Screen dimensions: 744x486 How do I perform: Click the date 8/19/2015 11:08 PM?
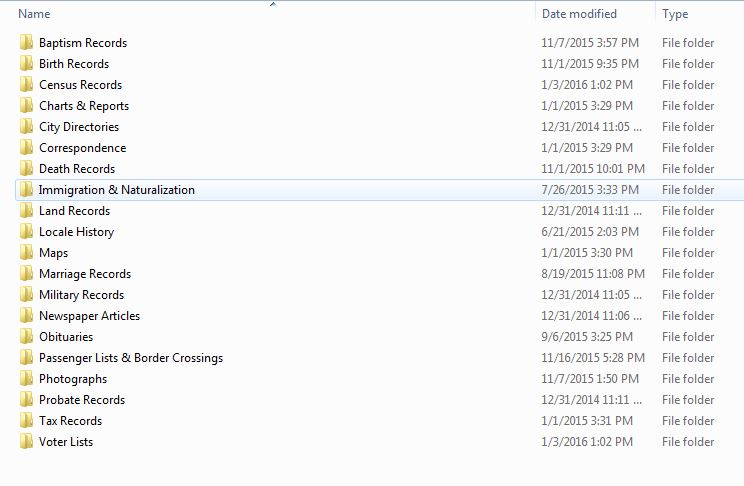593,274
